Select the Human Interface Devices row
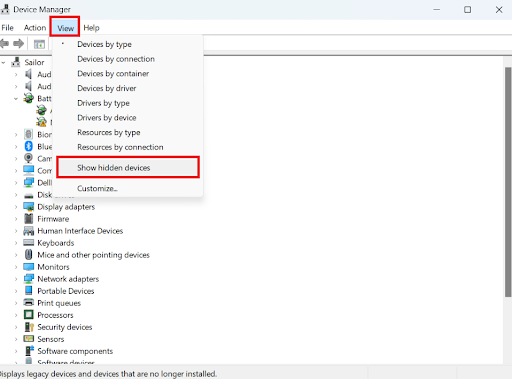The image size is (512, 379). click(x=80, y=231)
